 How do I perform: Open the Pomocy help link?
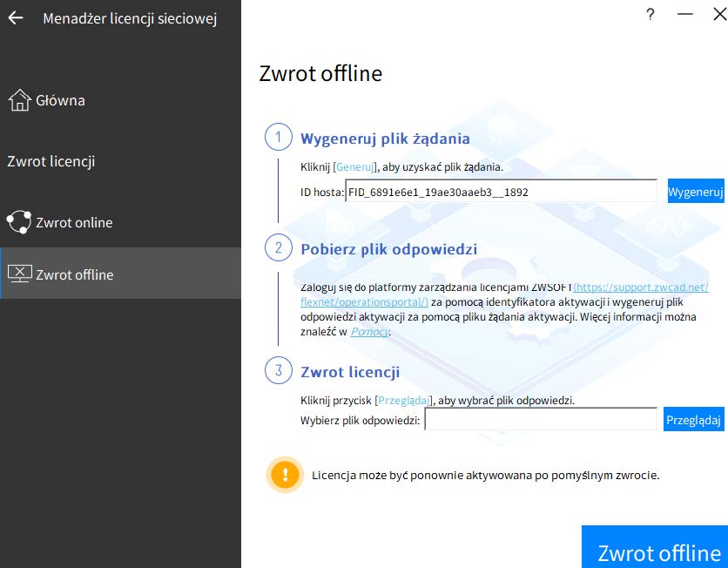(x=370, y=332)
